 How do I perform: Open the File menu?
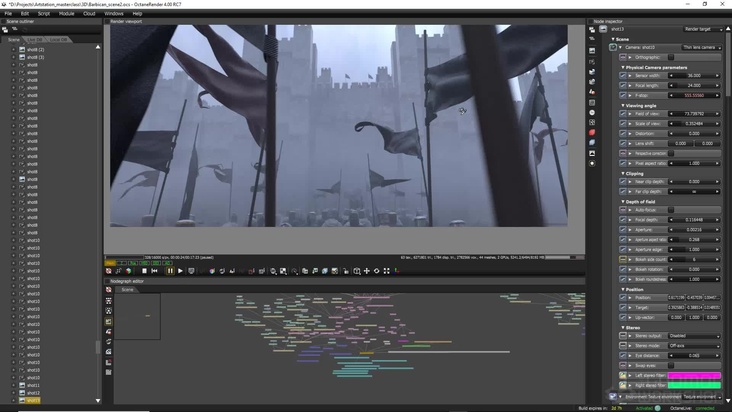tap(8, 14)
